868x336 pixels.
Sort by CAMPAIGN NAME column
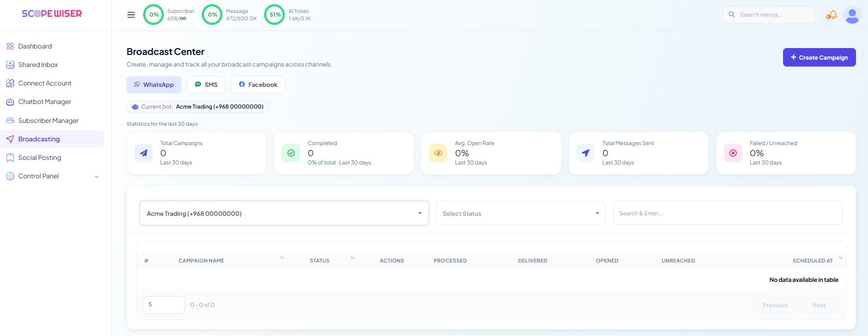(201, 261)
